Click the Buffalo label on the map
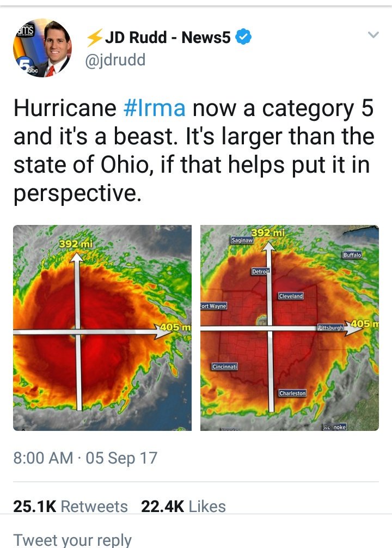Viewport: 392px width, 548px height. point(352,255)
